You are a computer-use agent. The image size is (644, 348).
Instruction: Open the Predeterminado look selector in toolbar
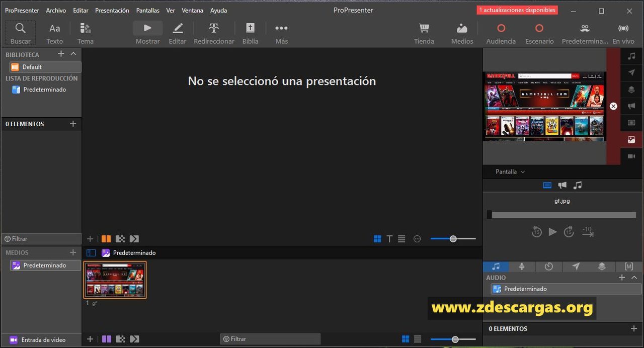tap(585, 33)
